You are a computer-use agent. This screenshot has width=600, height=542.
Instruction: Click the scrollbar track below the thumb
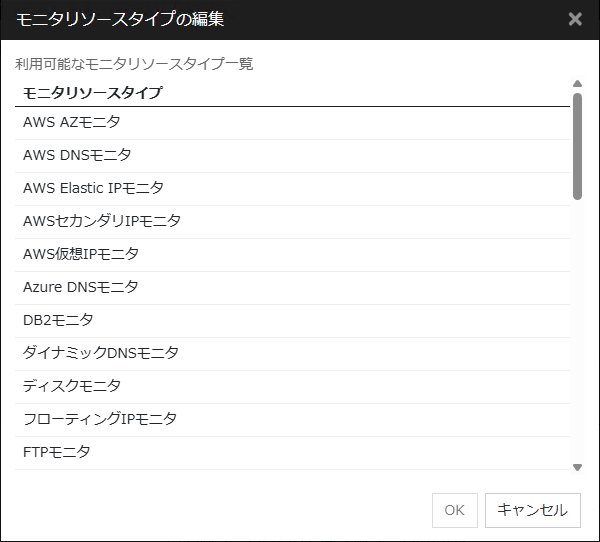(x=577, y=330)
